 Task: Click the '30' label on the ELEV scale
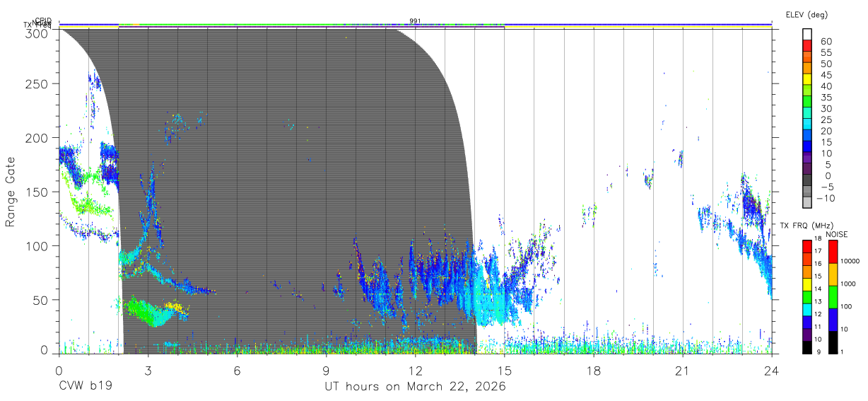point(826,108)
